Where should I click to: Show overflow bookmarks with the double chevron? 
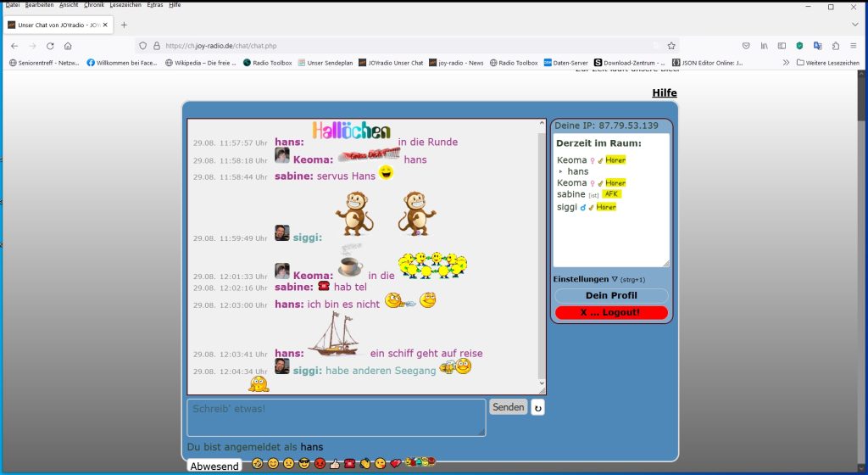(x=786, y=63)
